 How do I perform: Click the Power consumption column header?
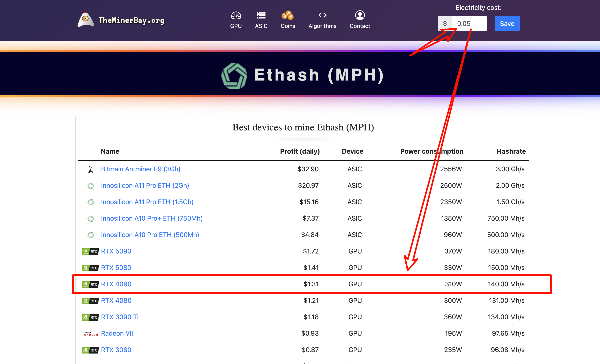[432, 151]
